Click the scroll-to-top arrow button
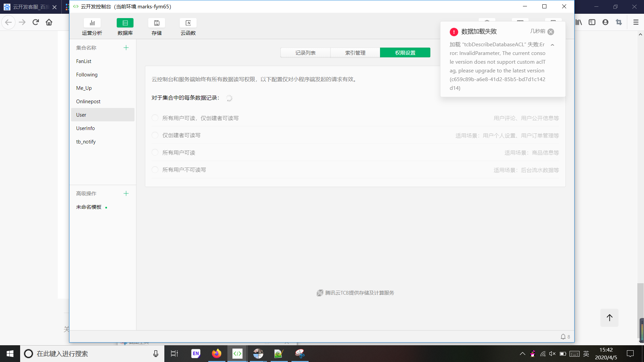644x362 pixels. click(x=609, y=317)
